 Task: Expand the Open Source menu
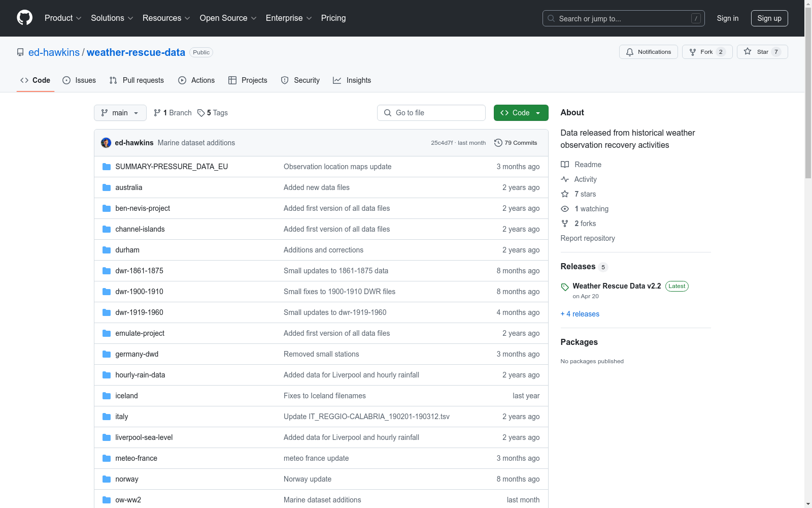click(x=228, y=18)
